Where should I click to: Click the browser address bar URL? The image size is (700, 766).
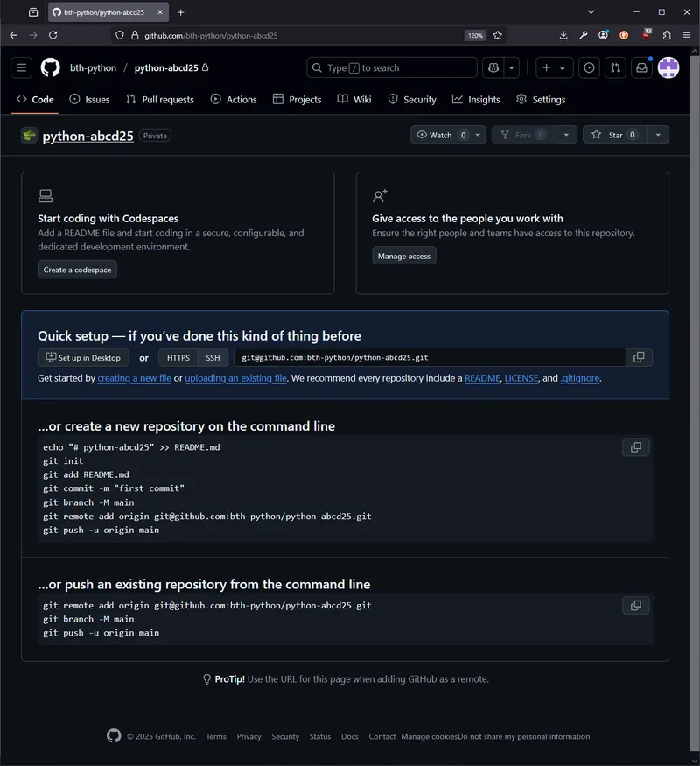point(211,36)
